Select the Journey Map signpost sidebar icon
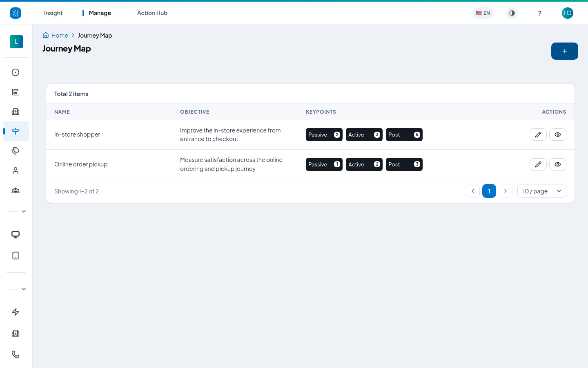The height and width of the screenshot is (368, 588). pos(16,131)
